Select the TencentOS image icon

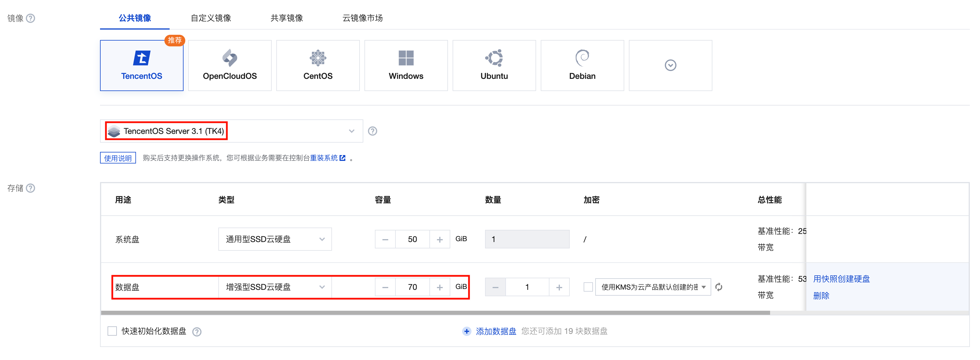pos(141,58)
